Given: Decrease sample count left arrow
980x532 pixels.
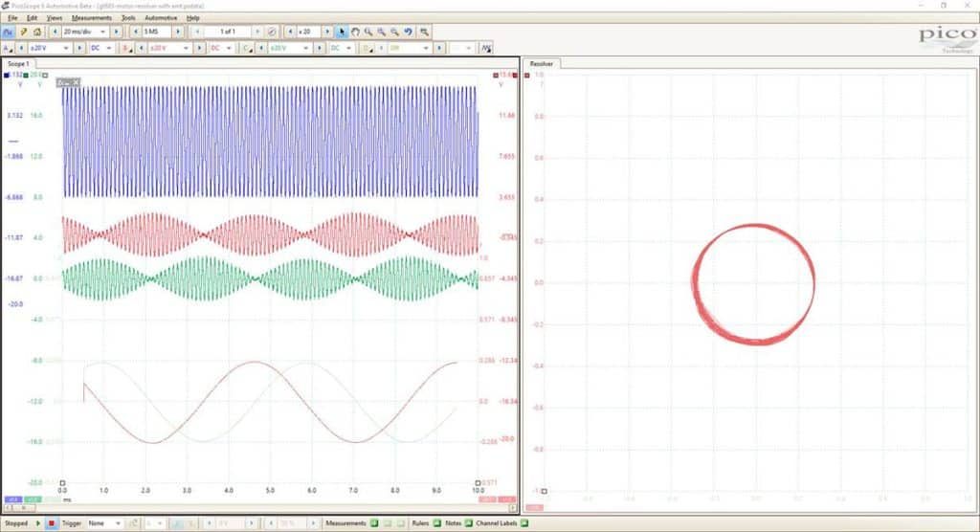Looking at the screenshot, I should pos(136,32).
